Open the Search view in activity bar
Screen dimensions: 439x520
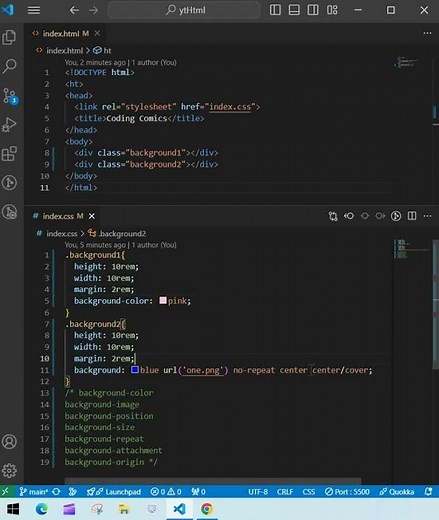tap(9, 66)
